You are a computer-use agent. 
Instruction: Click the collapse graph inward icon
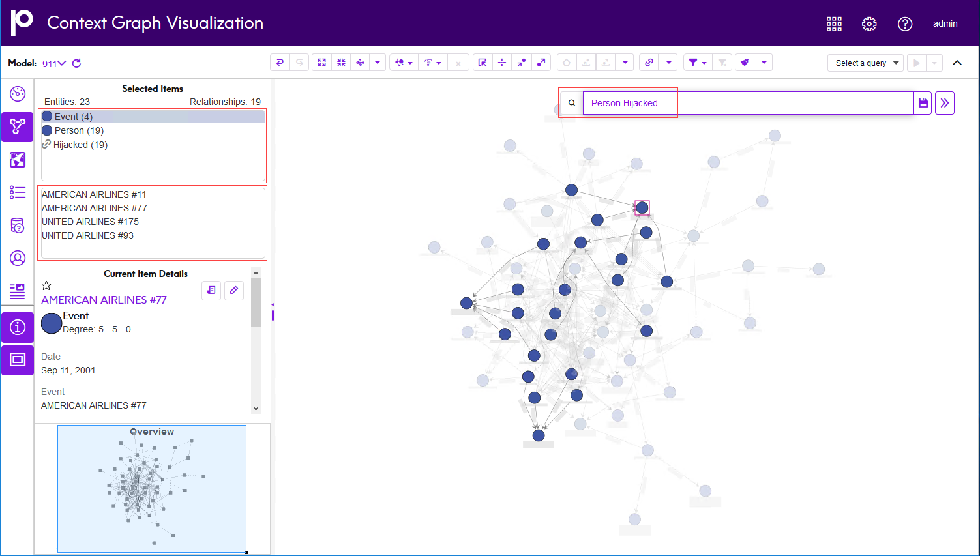click(x=341, y=63)
